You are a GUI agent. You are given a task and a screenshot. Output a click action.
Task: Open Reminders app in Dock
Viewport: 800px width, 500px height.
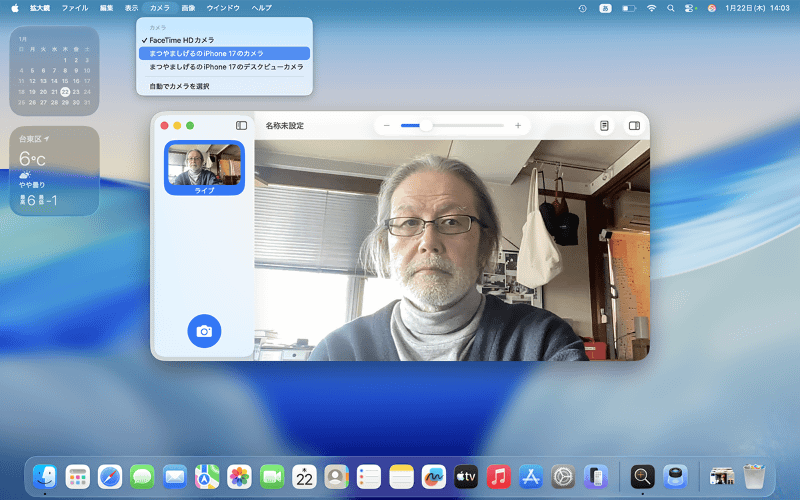(369, 477)
